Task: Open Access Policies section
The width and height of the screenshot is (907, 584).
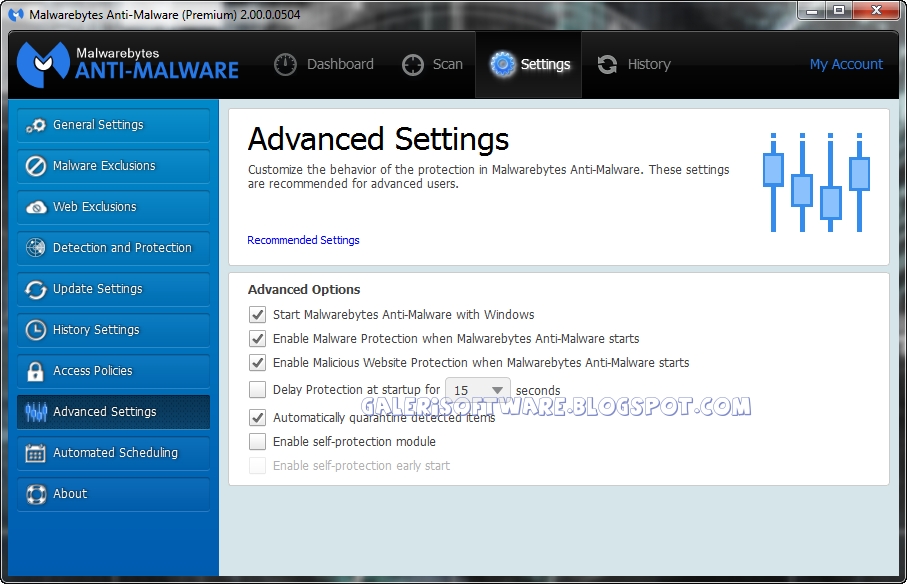Action: (113, 371)
